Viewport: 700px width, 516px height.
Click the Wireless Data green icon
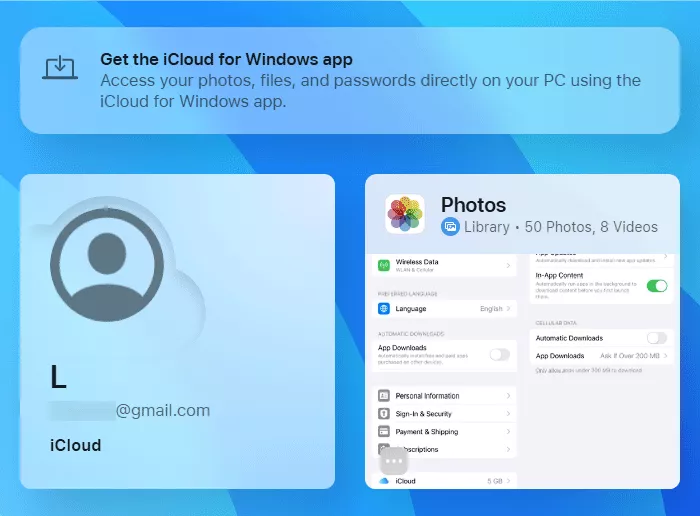[x=383, y=265]
